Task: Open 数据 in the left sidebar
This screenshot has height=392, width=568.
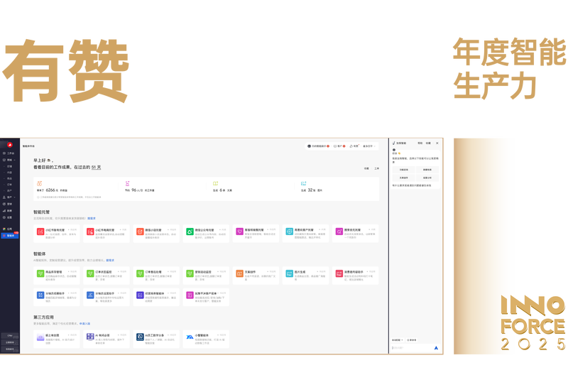Action: coord(8,210)
